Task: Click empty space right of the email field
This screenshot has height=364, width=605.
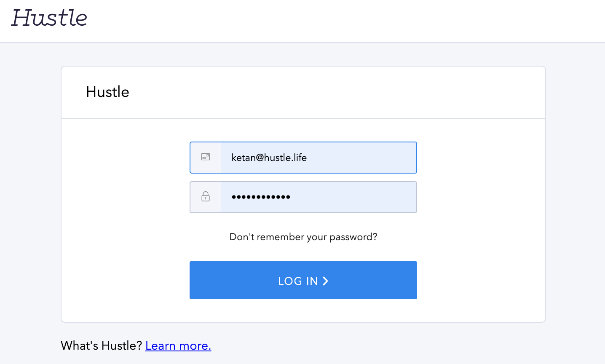Action: click(480, 158)
